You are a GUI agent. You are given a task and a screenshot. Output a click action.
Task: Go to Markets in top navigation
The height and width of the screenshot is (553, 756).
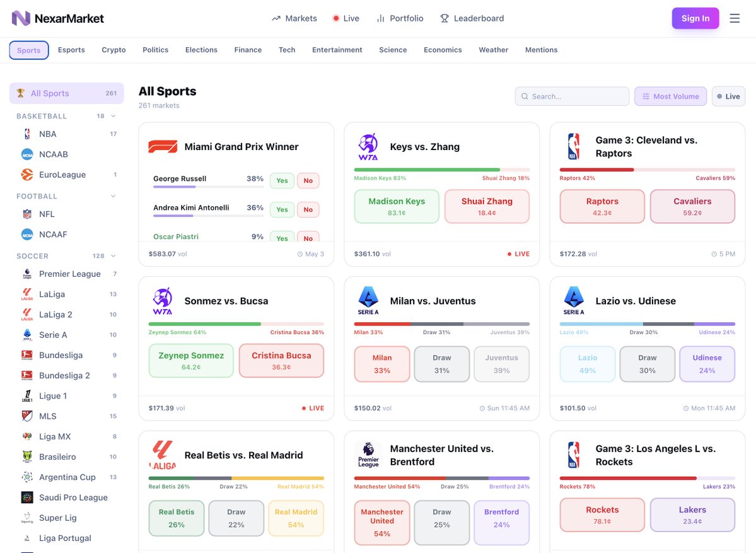click(x=294, y=18)
